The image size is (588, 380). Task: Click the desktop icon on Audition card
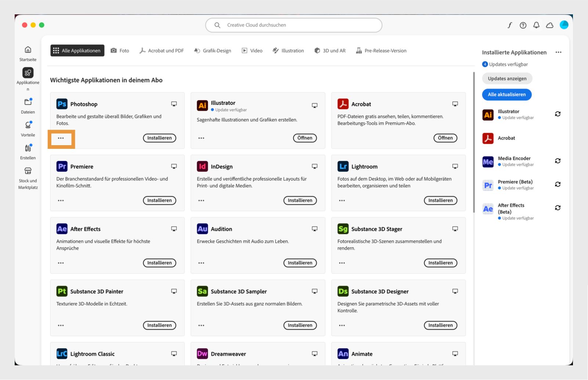point(315,229)
